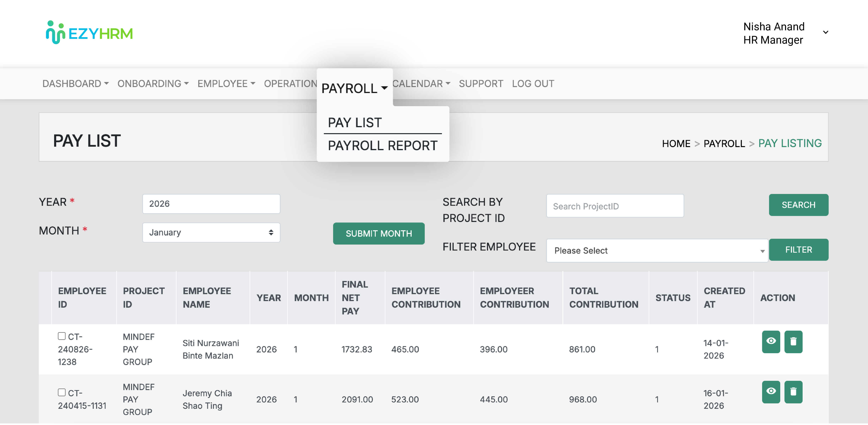The height and width of the screenshot is (425, 868).
Task: Click the SUPPORT menu item
Action: point(481,84)
